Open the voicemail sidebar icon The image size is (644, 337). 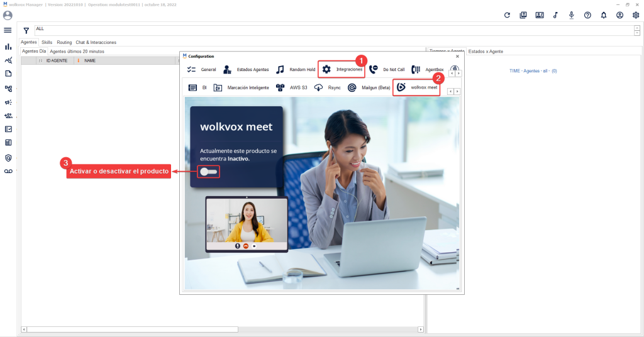pyautogui.click(x=8, y=171)
